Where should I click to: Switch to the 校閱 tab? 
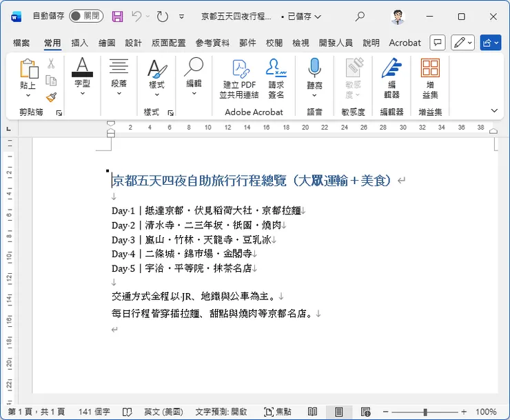[274, 43]
